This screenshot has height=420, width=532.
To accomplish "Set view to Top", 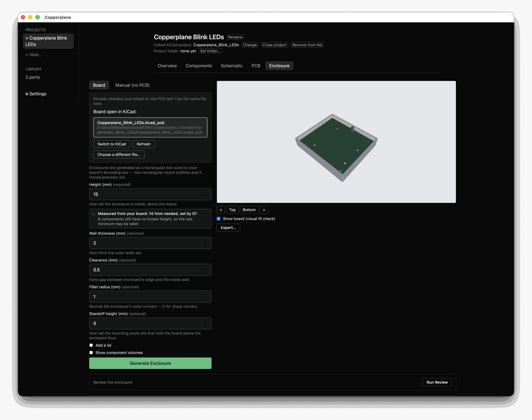I will point(232,210).
